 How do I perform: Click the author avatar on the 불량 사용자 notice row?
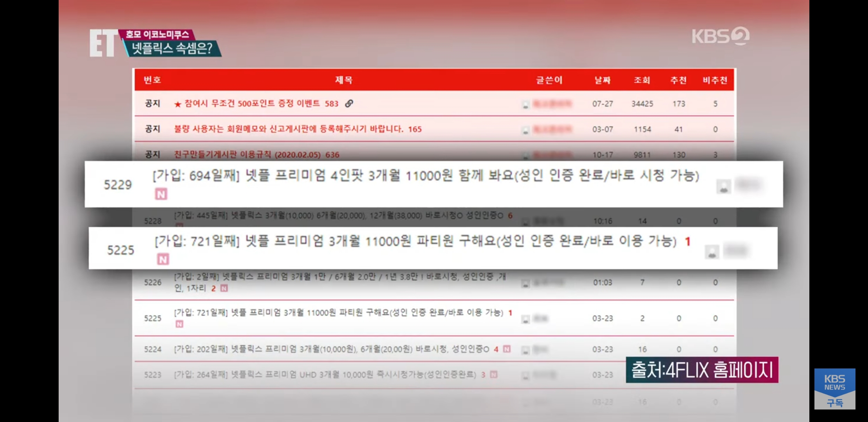[526, 130]
